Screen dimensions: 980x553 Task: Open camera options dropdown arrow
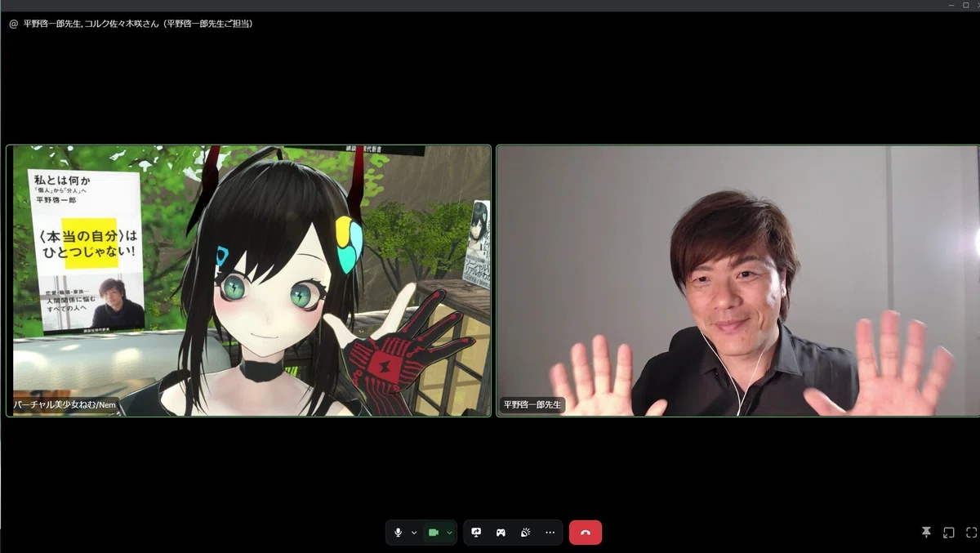(449, 533)
